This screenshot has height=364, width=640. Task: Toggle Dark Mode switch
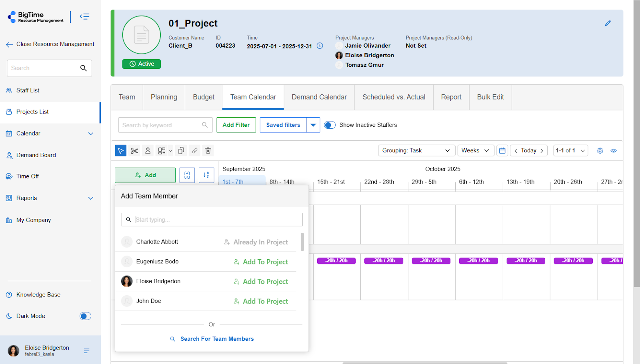pyautogui.click(x=85, y=316)
